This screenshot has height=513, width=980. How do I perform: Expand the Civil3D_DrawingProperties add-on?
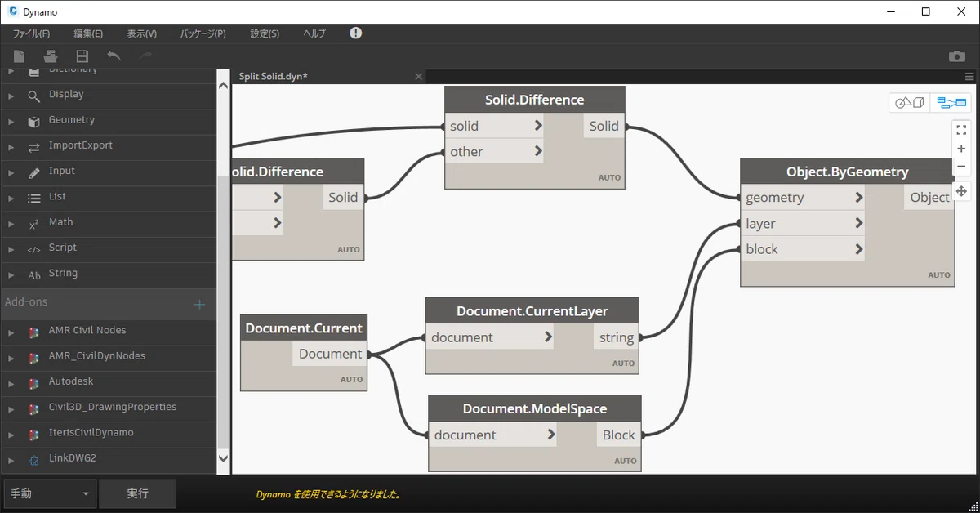[x=11, y=408]
